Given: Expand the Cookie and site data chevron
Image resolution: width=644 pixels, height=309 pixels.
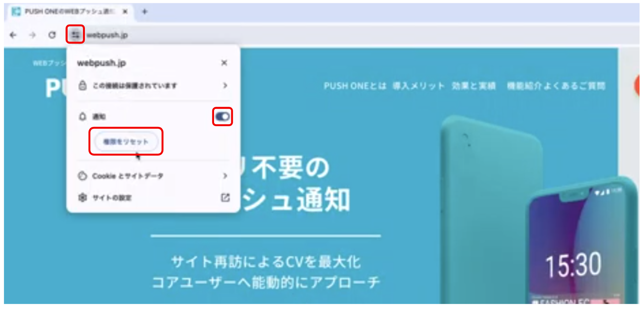Looking at the screenshot, I should click(x=225, y=176).
